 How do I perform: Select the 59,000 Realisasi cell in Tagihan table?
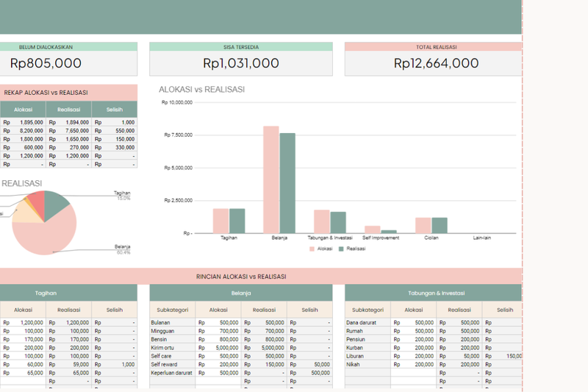pyautogui.click(x=68, y=364)
